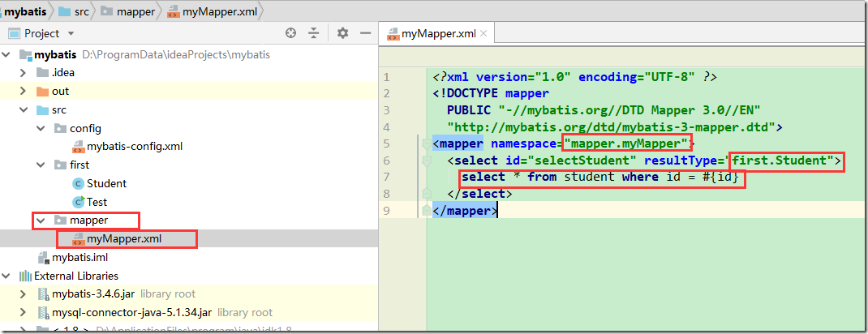Select the out folder row

[188, 92]
